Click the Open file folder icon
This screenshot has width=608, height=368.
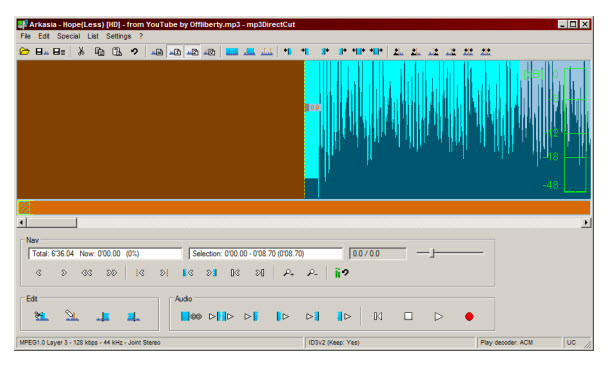coord(24,52)
